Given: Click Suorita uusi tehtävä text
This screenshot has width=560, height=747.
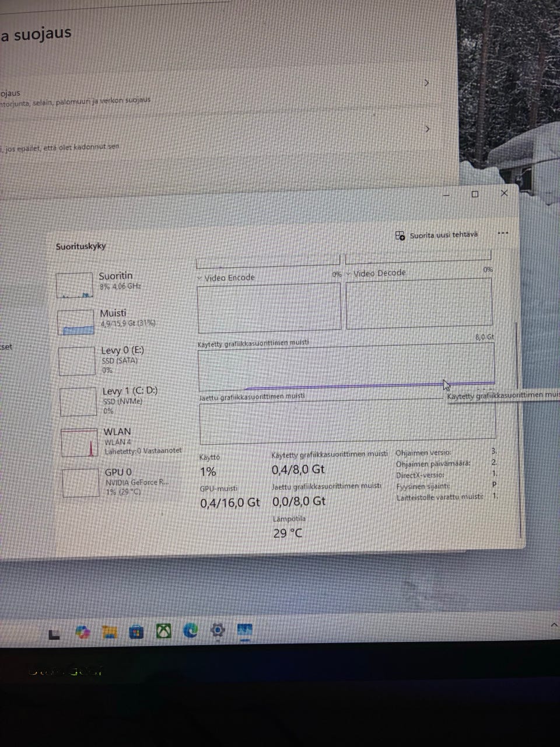Looking at the screenshot, I should tap(443, 235).
